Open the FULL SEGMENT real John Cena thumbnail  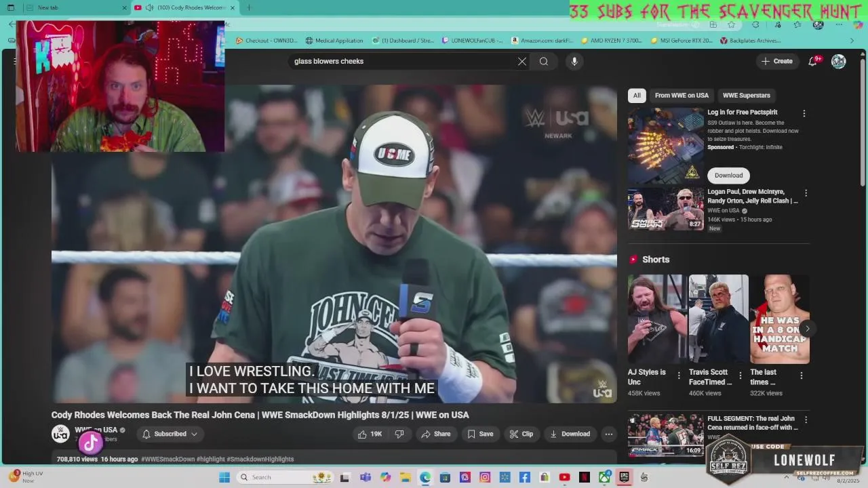pyautogui.click(x=666, y=434)
